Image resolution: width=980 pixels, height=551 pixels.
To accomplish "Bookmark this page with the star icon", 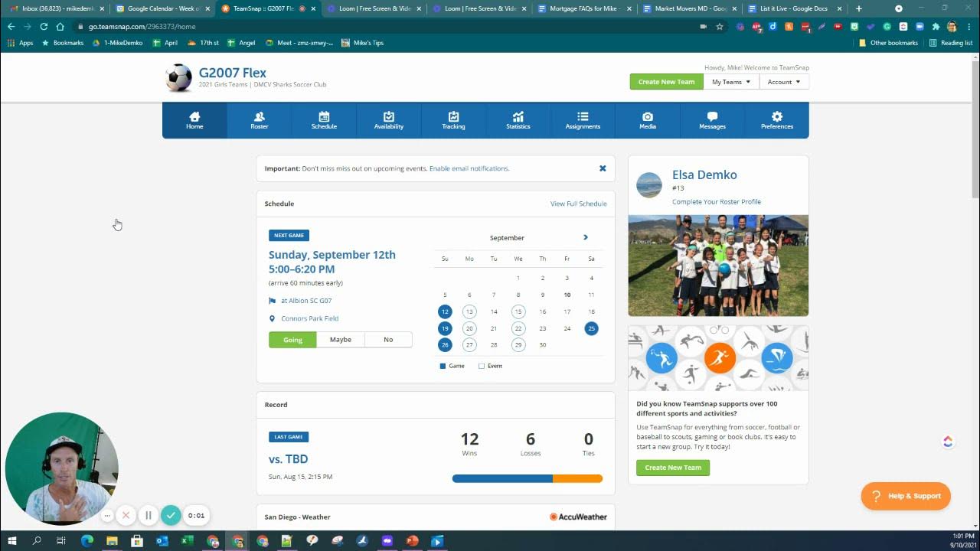I will tap(720, 26).
